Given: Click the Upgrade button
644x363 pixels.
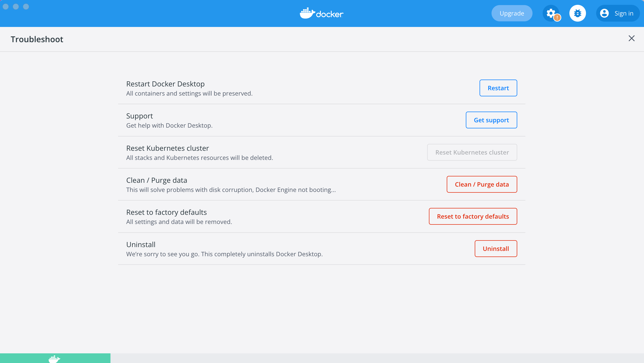Looking at the screenshot, I should [x=512, y=13].
